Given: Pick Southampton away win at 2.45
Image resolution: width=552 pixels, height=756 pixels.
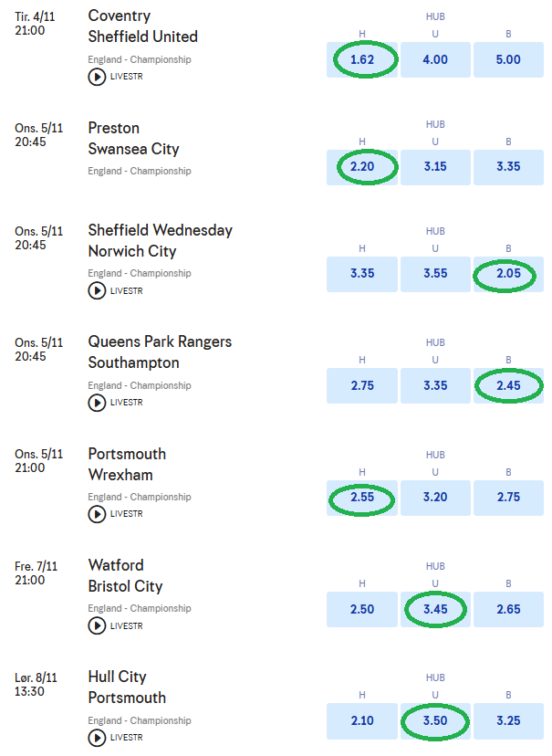Looking at the screenshot, I should pos(508,386).
